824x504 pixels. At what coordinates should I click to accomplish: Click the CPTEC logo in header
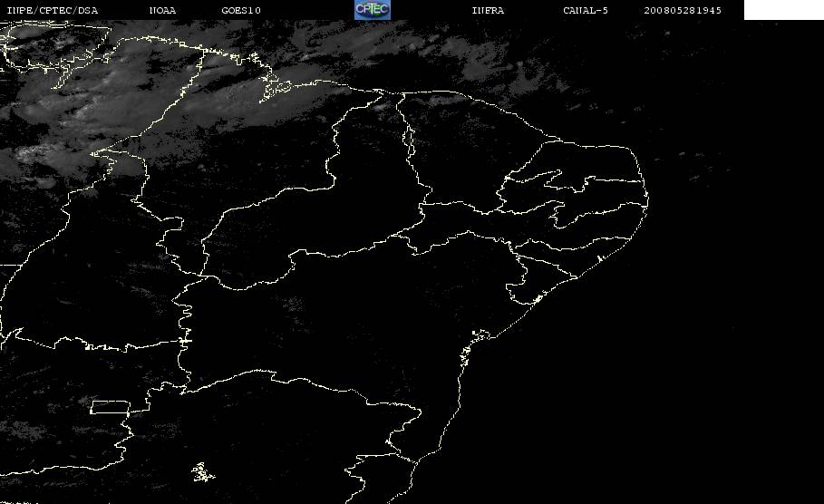(372, 10)
